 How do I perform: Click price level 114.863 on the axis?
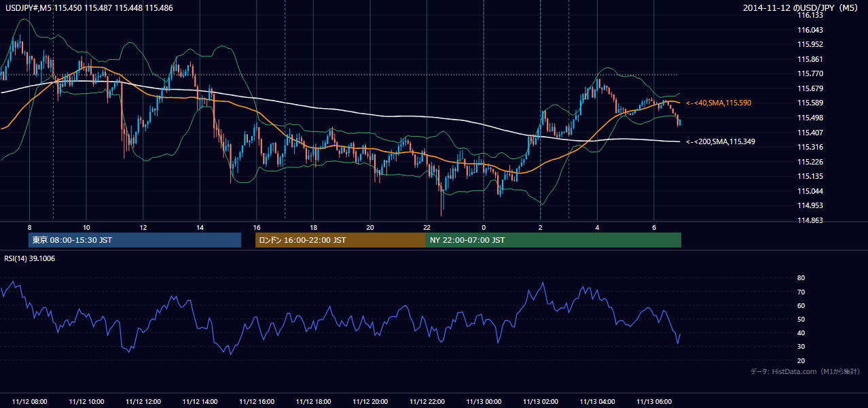pos(810,220)
